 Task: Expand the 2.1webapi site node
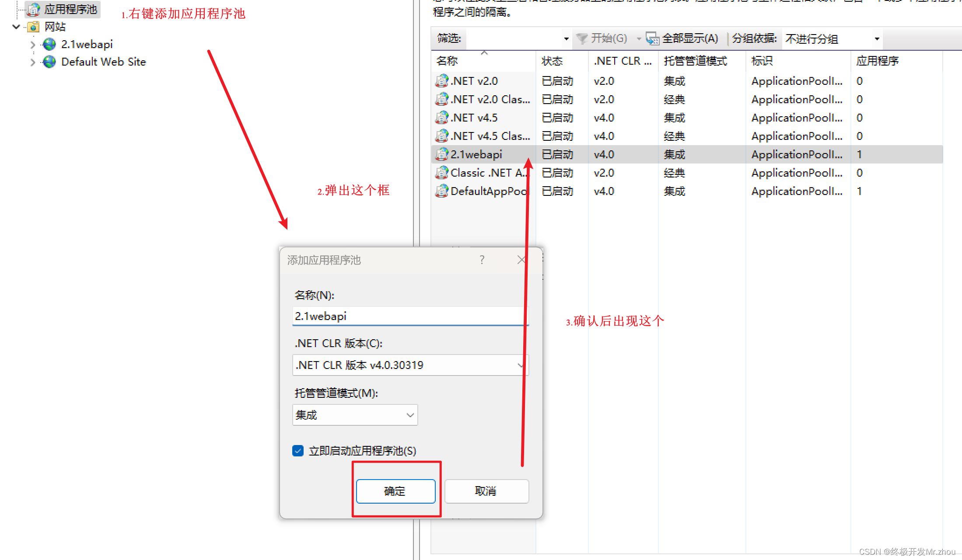pyautogui.click(x=33, y=45)
